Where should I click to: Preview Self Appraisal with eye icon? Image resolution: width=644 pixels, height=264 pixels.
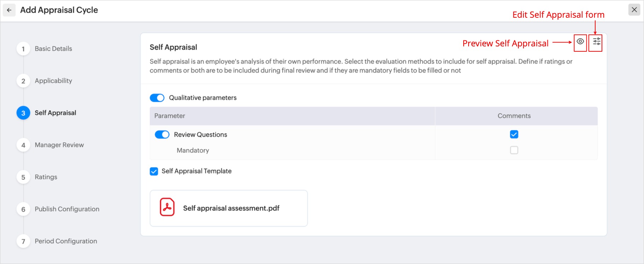580,42
